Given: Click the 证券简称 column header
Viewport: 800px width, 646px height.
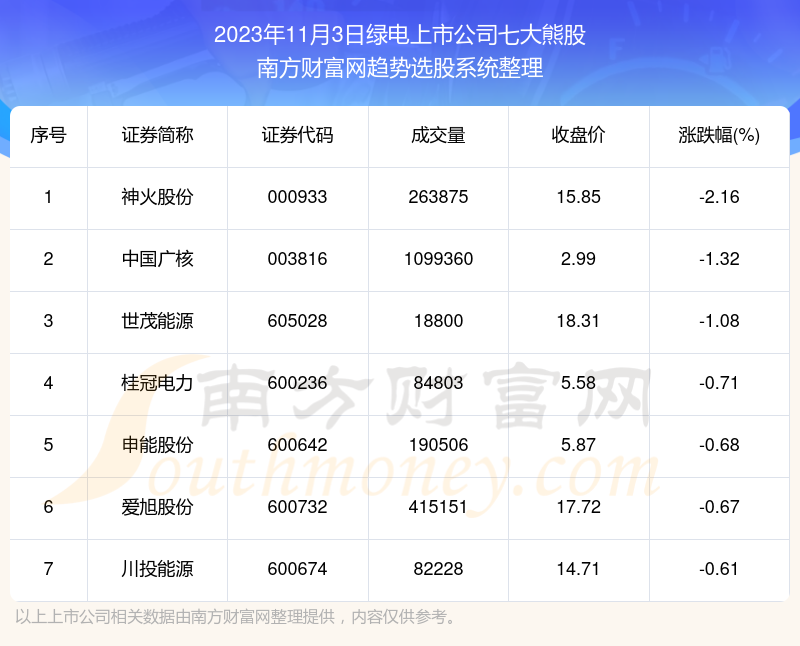Looking at the screenshot, I should pyautogui.click(x=157, y=136).
